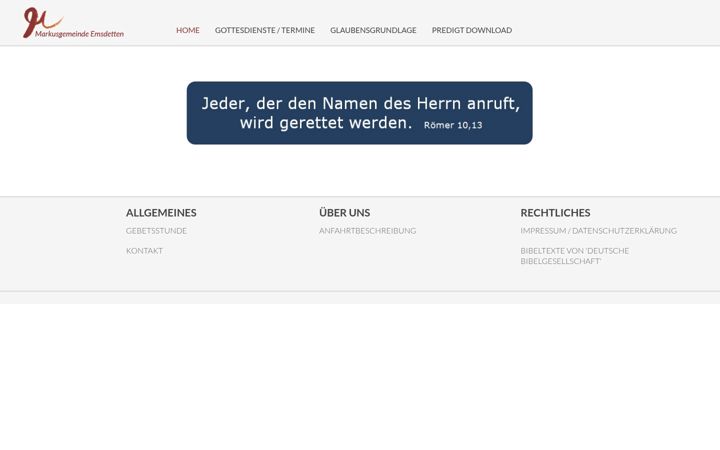
Task: Click the ALLGEMEINES footer heading
Action: click(161, 213)
